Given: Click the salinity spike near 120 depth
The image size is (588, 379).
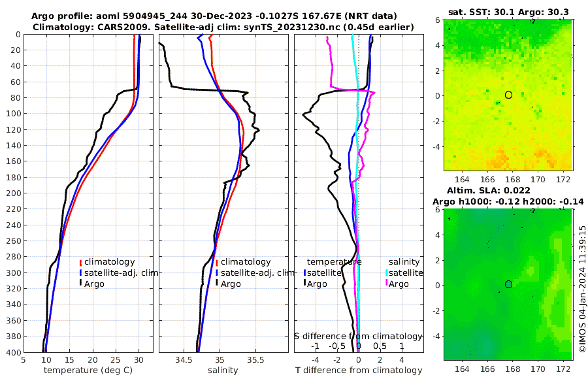Looking at the screenshot, I should (257, 130).
